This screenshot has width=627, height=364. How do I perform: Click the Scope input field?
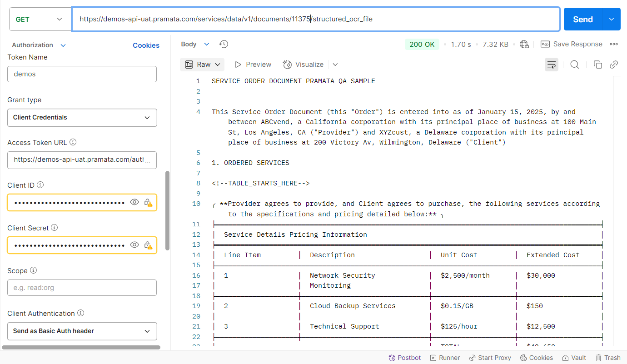coord(82,288)
